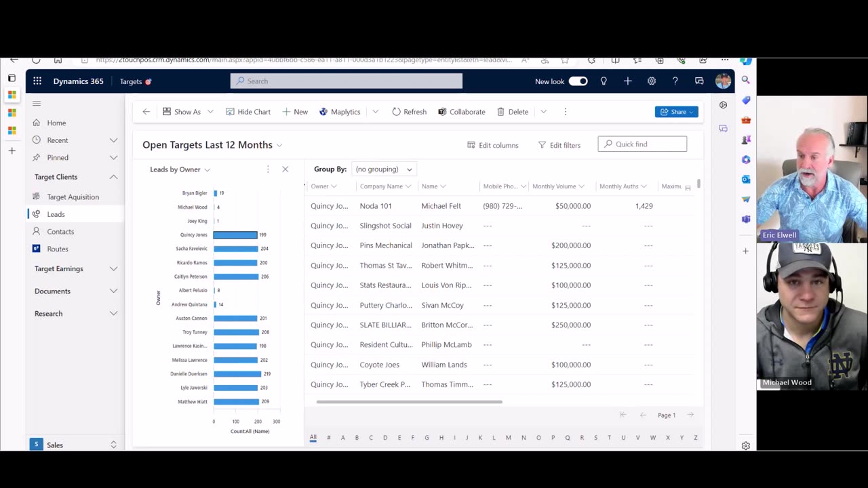
Task: Open the Dynamics 365 app launcher grid
Action: click(x=37, y=81)
